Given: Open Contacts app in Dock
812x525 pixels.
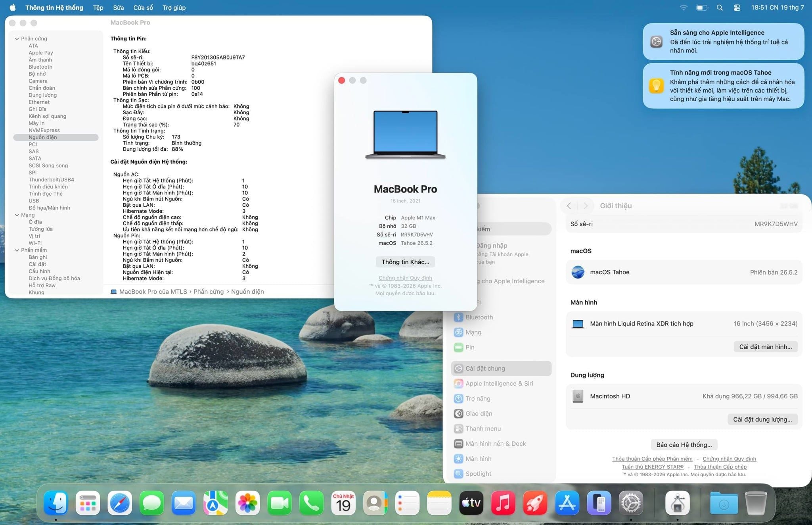Looking at the screenshot, I should (x=375, y=503).
